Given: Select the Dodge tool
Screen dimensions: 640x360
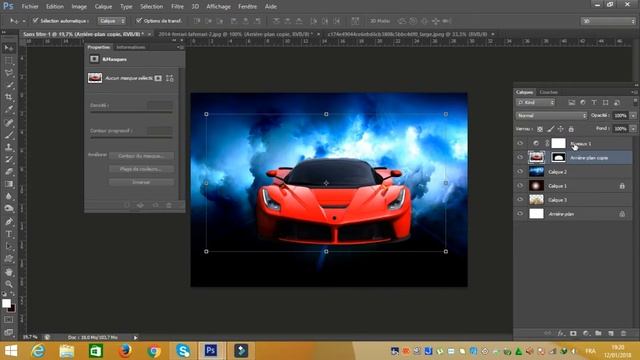Looking at the screenshot, I should click(x=9, y=209).
